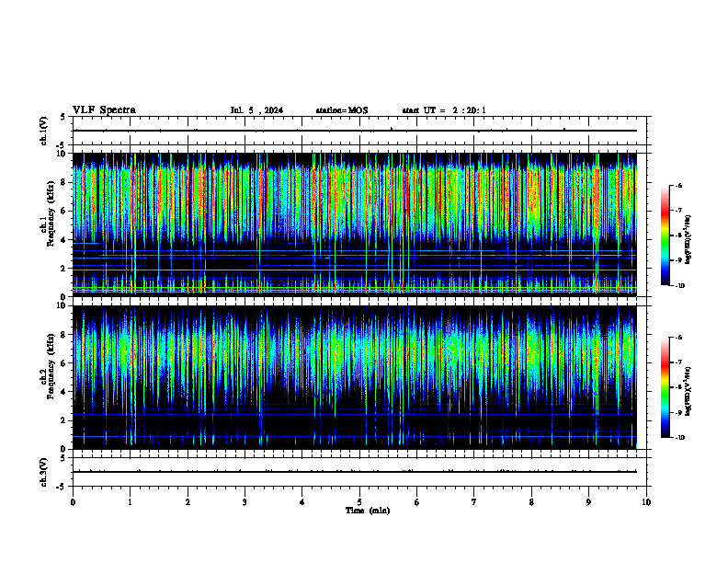
Task: Click the time axis tick label "2"
Action: pos(188,502)
